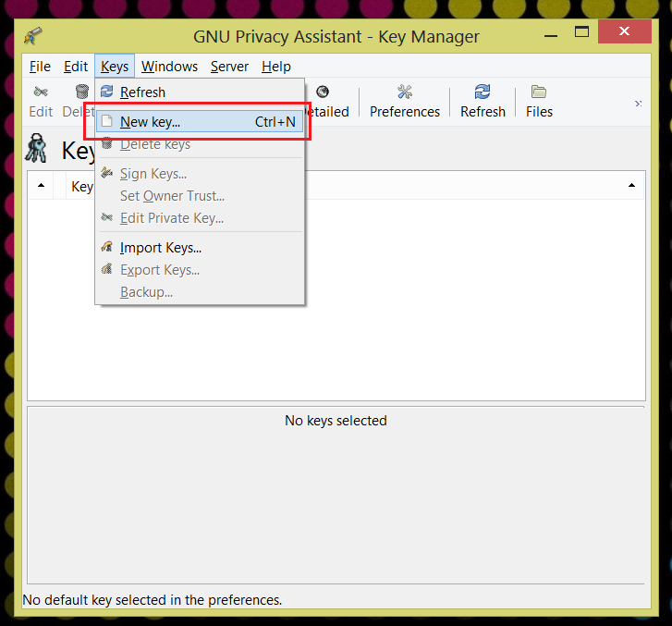Open the Help menu
This screenshot has width=672, height=626.
tap(275, 67)
